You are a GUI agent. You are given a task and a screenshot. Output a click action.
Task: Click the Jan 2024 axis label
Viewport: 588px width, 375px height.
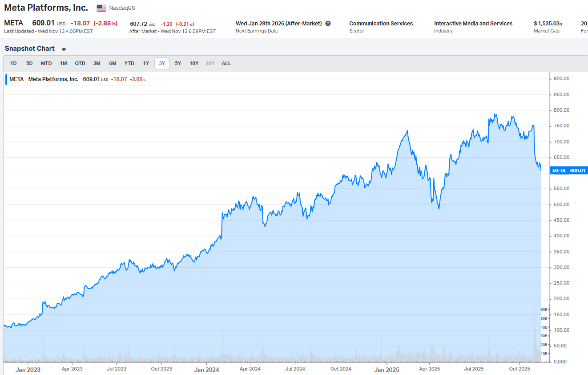[x=206, y=370]
